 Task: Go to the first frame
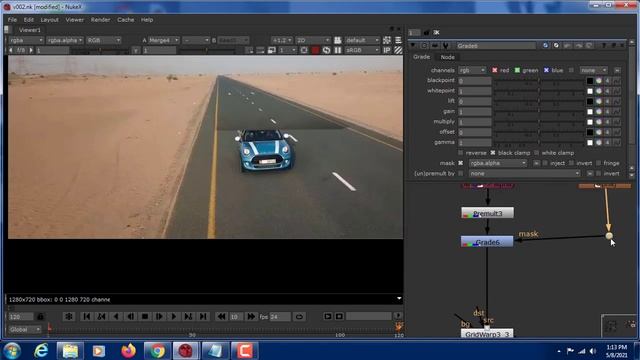(x=87, y=316)
